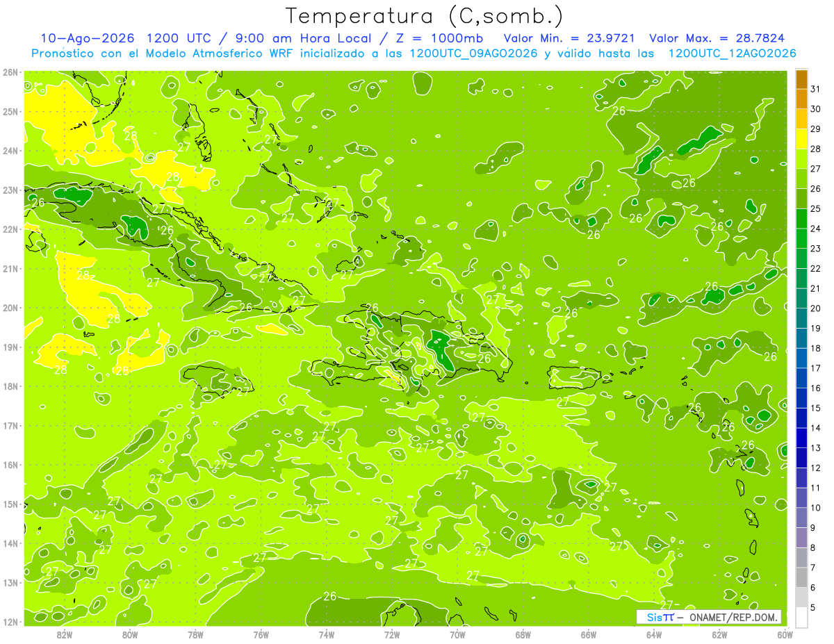Pick legend color band between 28 and 29
The width and height of the screenshot is (834, 644).
click(801, 140)
